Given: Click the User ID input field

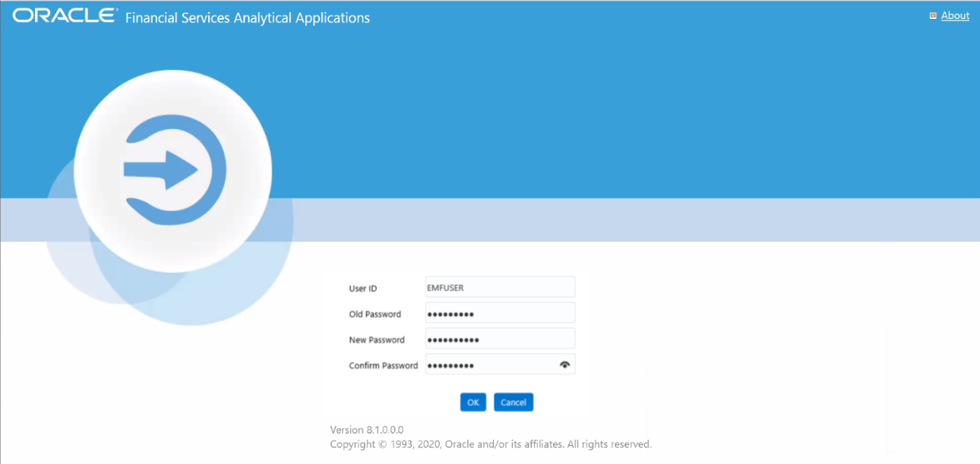Looking at the screenshot, I should click(x=500, y=287).
